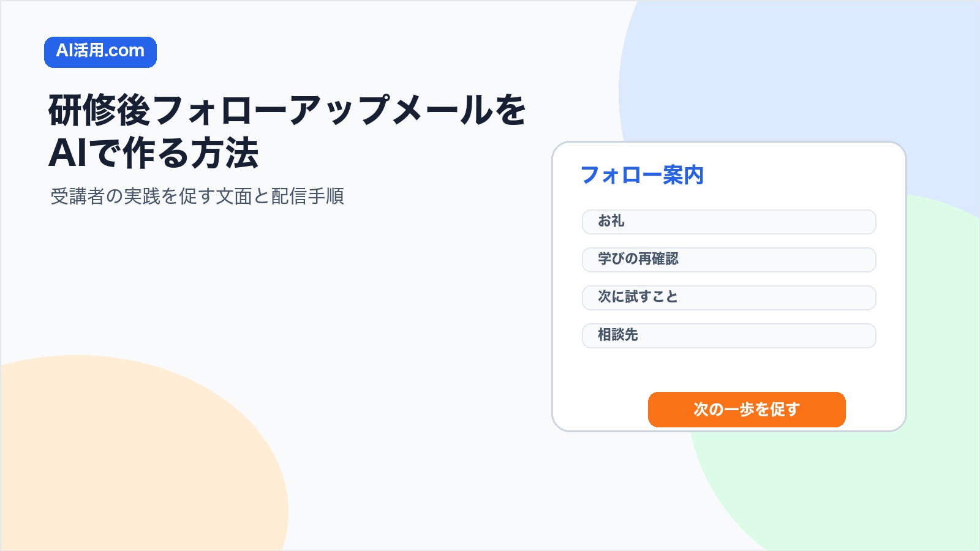Select the お礼 field
Screen dimensions: 980x551
(x=729, y=222)
